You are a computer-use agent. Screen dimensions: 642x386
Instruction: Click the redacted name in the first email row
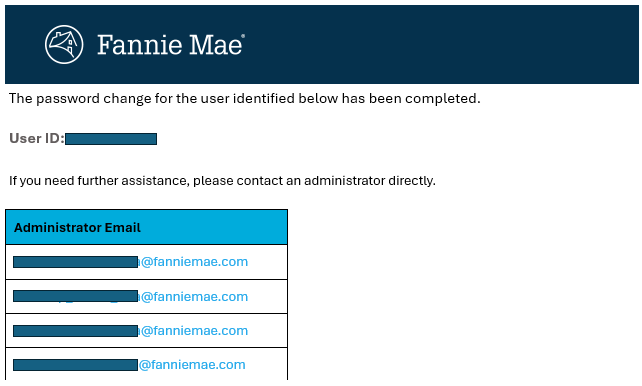[x=75, y=262]
